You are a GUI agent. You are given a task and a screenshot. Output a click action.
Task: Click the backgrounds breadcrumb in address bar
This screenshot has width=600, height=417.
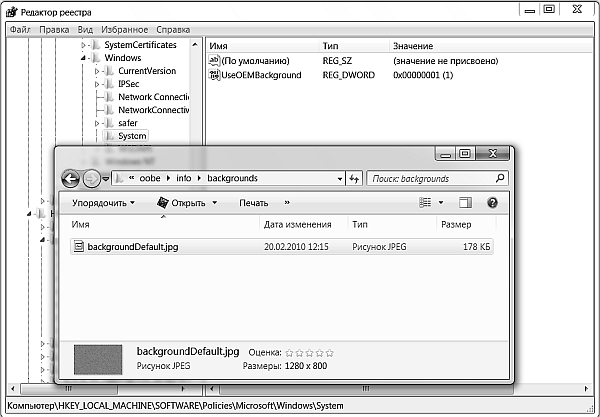(232, 179)
